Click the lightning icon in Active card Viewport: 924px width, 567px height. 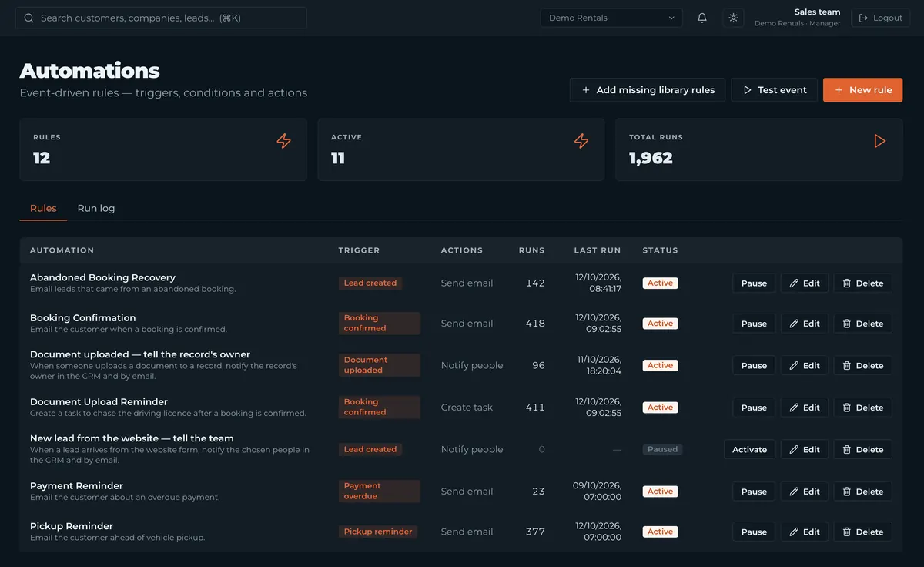(x=581, y=141)
